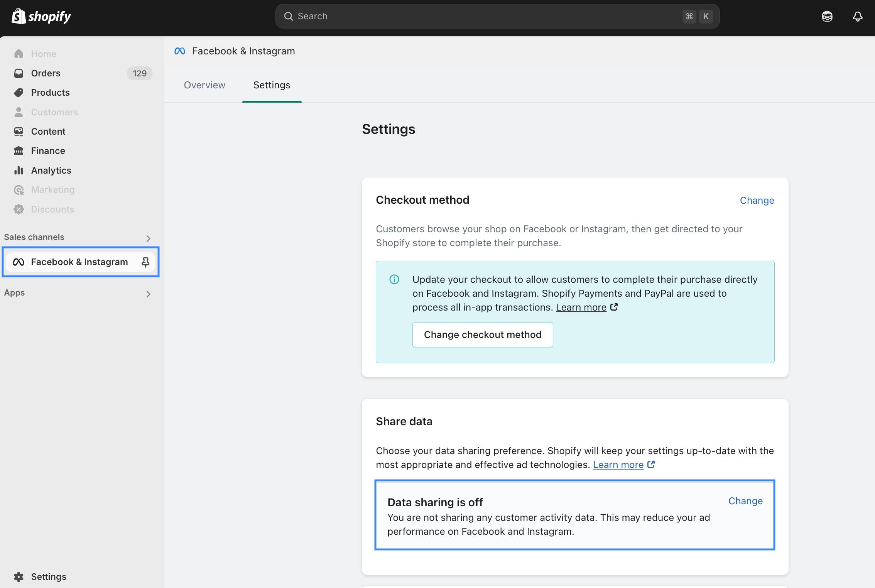Focus the Search field
This screenshot has height=588, width=875.
point(497,16)
